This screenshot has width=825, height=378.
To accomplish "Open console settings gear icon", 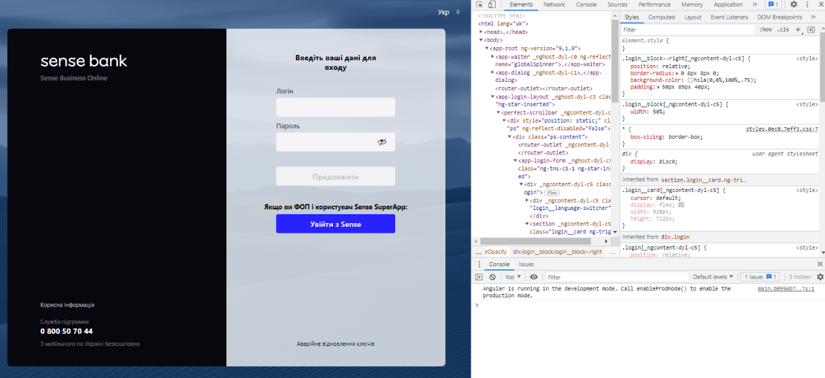I will [x=820, y=277].
